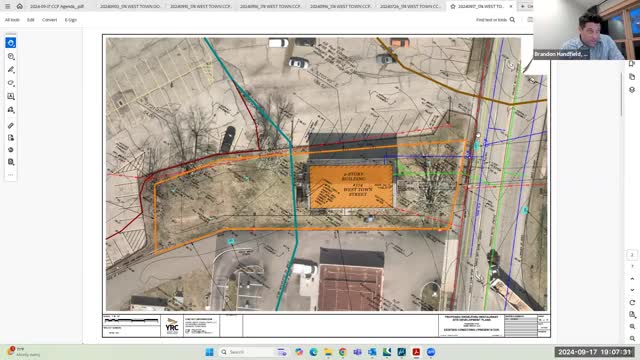Open Zoom app from the taskbar
Screen dimensions: 640x360
click(x=431, y=352)
